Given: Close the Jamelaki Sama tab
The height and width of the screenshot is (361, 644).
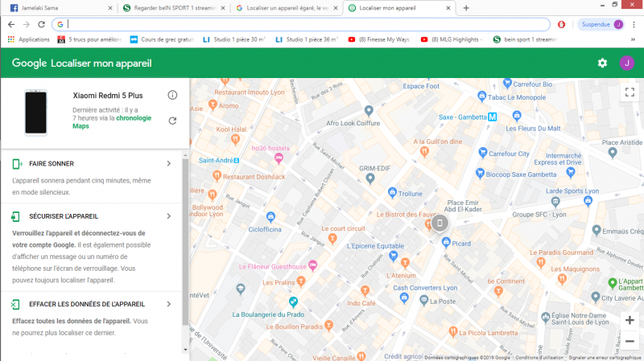Looking at the screenshot, I should click(x=110, y=8).
